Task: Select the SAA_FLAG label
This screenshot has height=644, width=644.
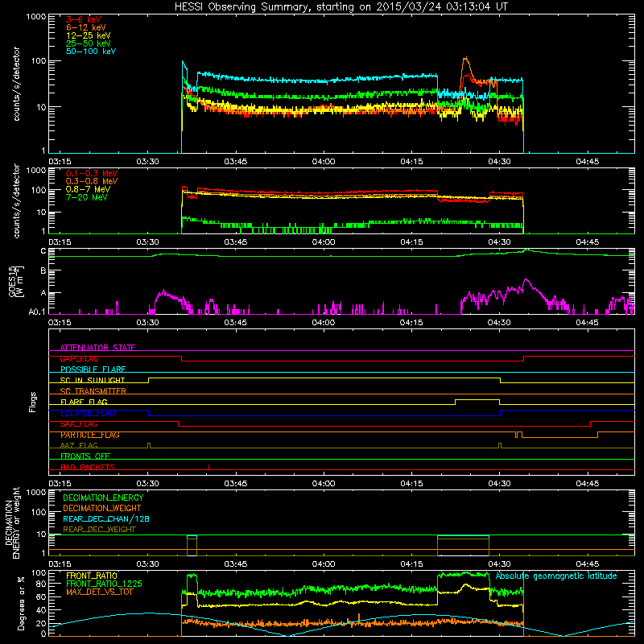Action: 79,424
